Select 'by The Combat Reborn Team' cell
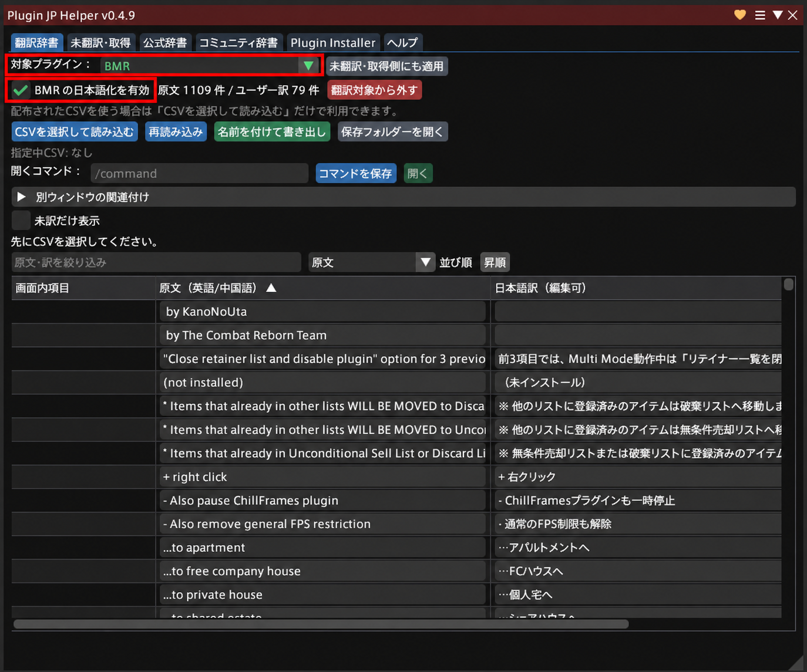Screen dimensions: 807x672 (322, 335)
